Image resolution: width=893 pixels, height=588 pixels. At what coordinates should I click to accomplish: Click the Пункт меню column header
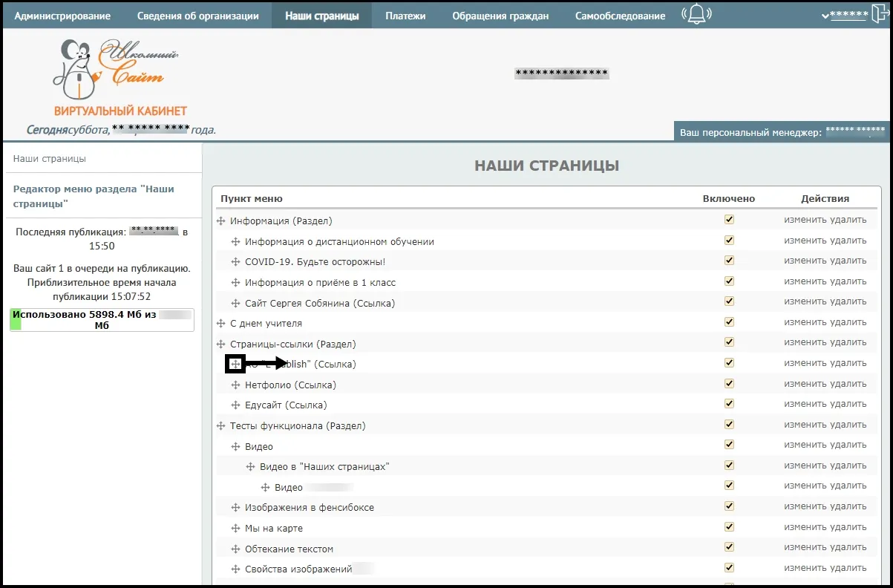(x=252, y=199)
